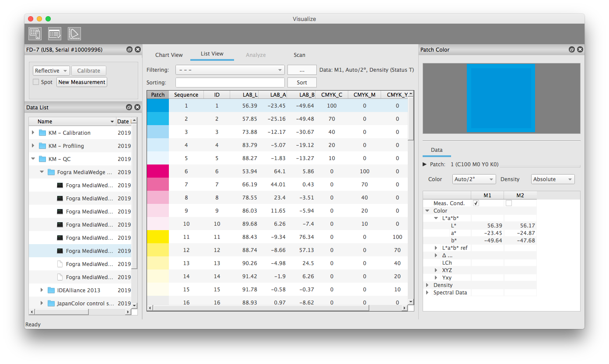Undock the Patch Color panel
This screenshot has width=609, height=364.
point(572,50)
